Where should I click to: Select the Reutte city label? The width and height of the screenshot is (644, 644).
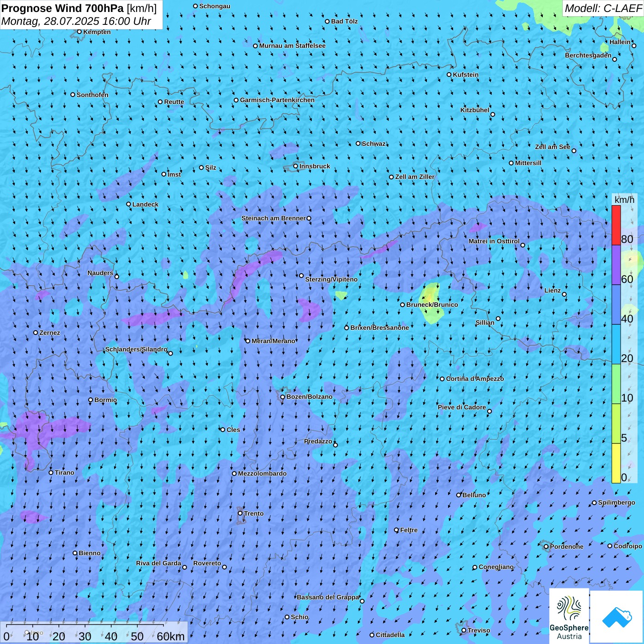coord(174,102)
